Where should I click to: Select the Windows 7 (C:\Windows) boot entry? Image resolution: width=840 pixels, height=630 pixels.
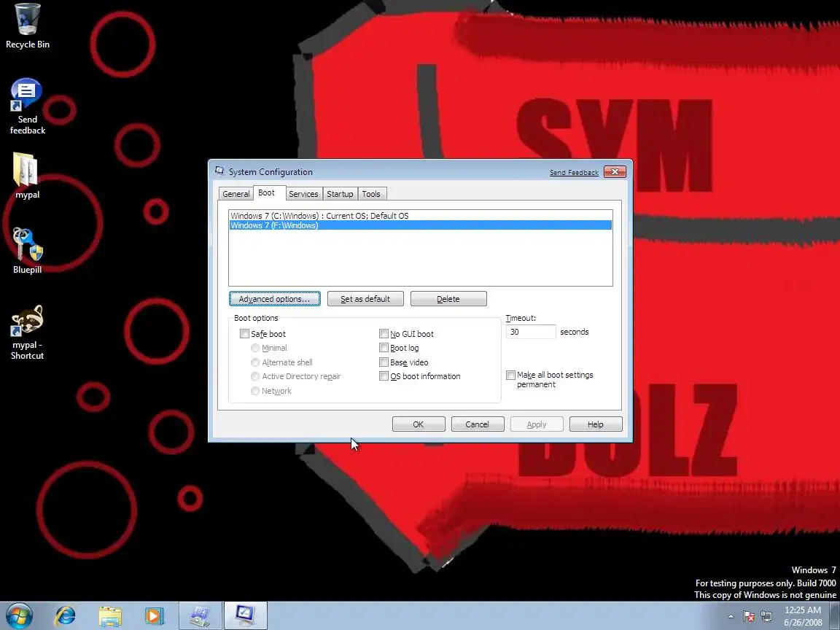point(421,216)
